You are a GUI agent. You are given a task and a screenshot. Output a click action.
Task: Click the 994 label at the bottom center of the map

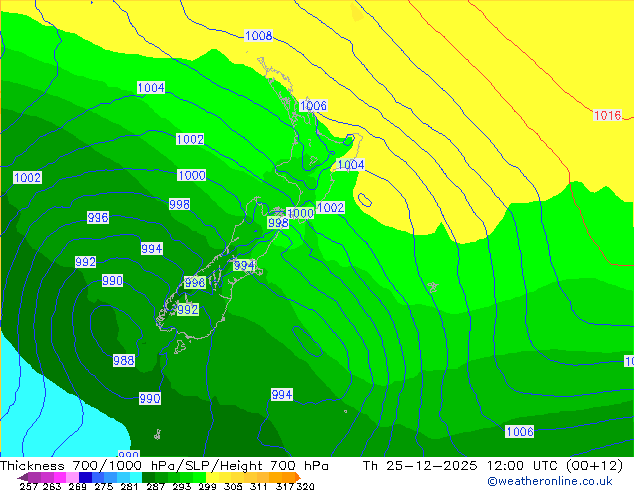(x=282, y=395)
